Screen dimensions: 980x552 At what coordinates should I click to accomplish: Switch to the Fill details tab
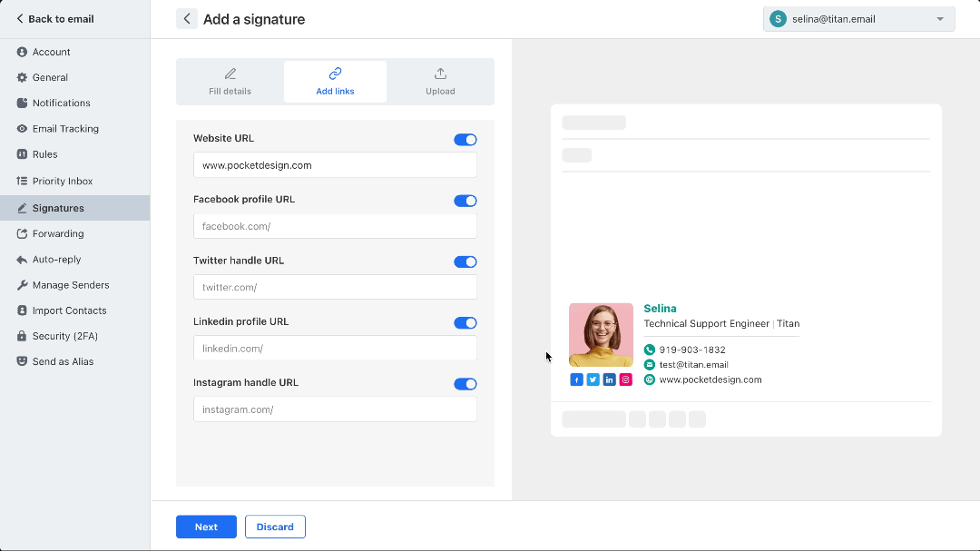[230, 81]
